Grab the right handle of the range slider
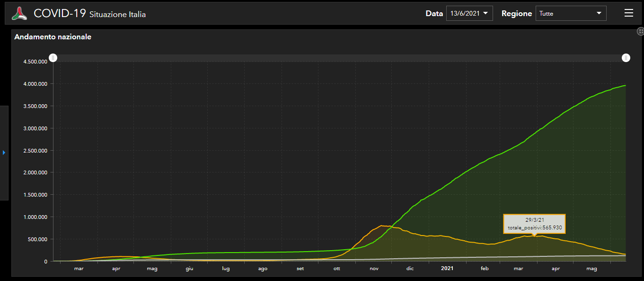Screen dimensions: 644x281 pos(626,58)
